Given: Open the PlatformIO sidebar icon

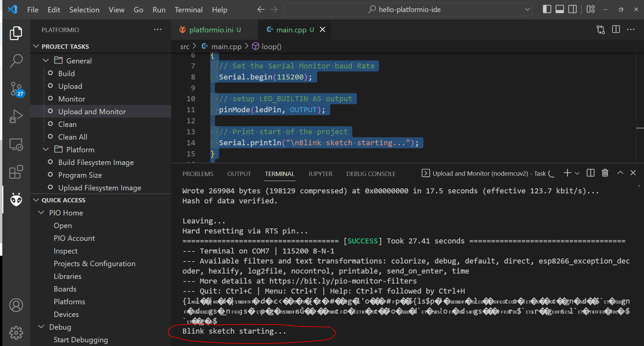Looking at the screenshot, I should (x=16, y=199).
